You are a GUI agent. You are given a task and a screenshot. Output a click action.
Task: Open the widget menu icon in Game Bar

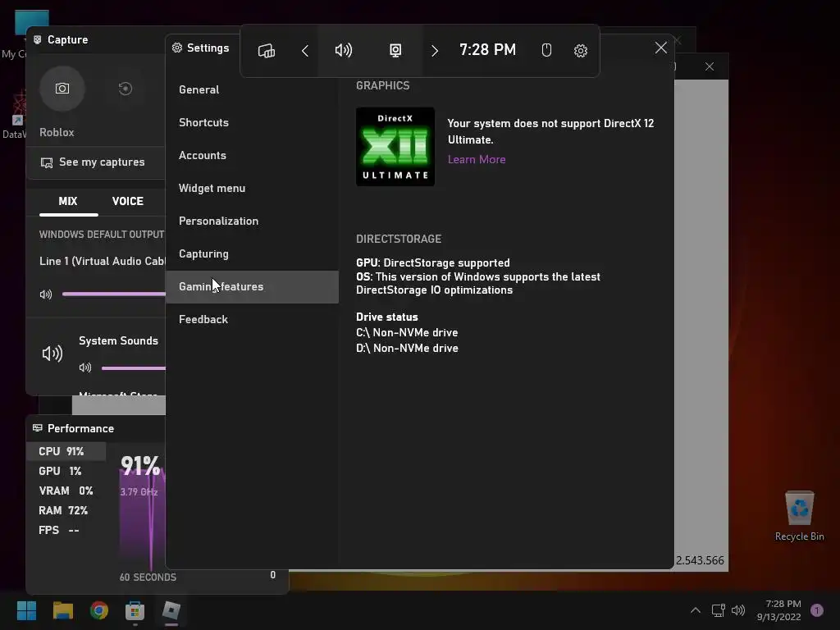click(267, 51)
